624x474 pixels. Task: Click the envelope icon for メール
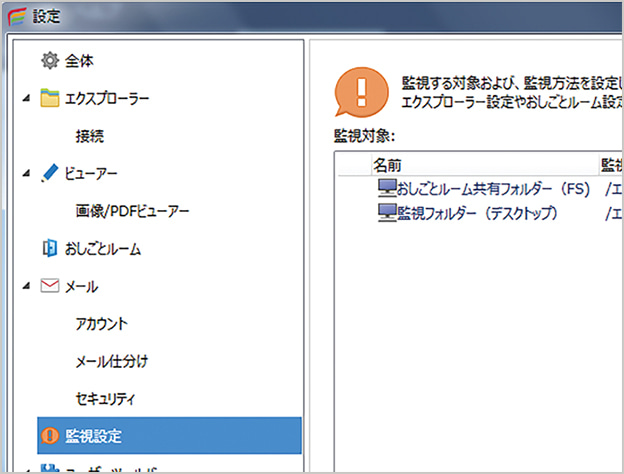point(50,286)
